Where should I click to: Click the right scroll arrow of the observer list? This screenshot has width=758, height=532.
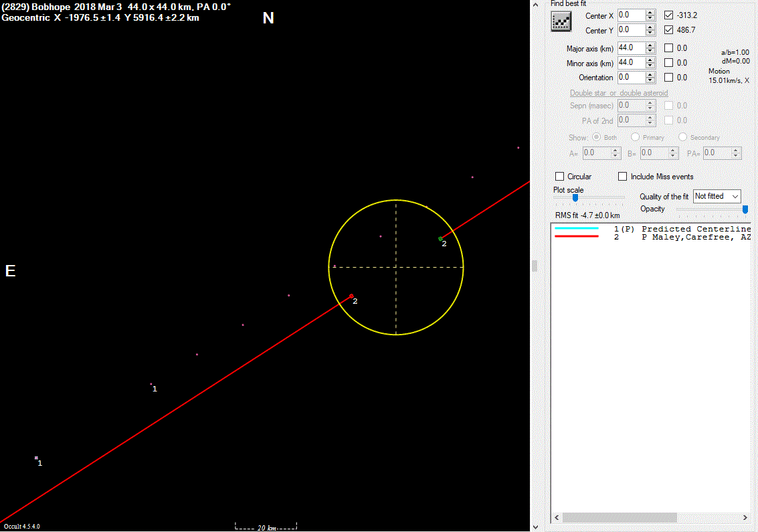click(745, 518)
